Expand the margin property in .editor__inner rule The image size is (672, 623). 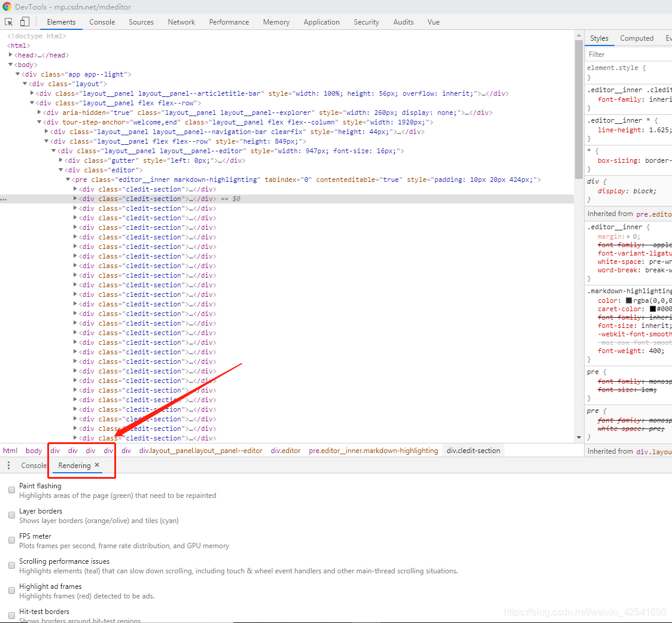pos(629,236)
